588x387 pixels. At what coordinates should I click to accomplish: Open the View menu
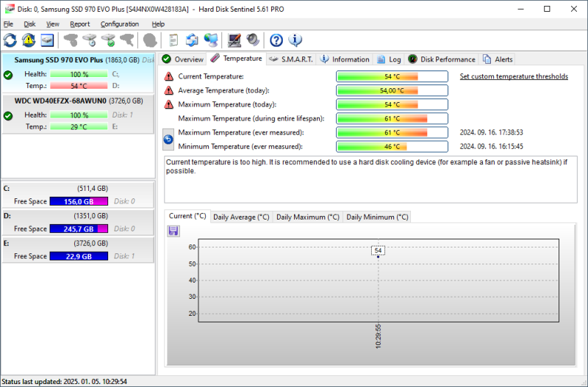pyautogui.click(x=52, y=24)
